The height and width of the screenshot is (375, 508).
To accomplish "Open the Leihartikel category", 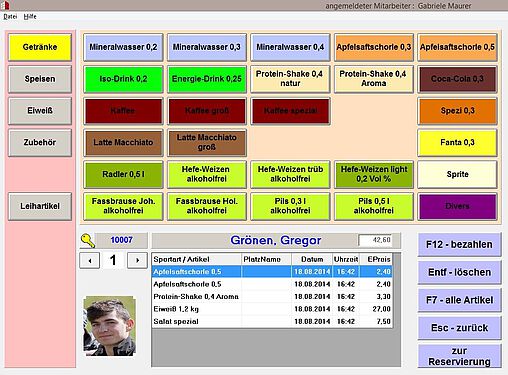I will tap(40, 206).
